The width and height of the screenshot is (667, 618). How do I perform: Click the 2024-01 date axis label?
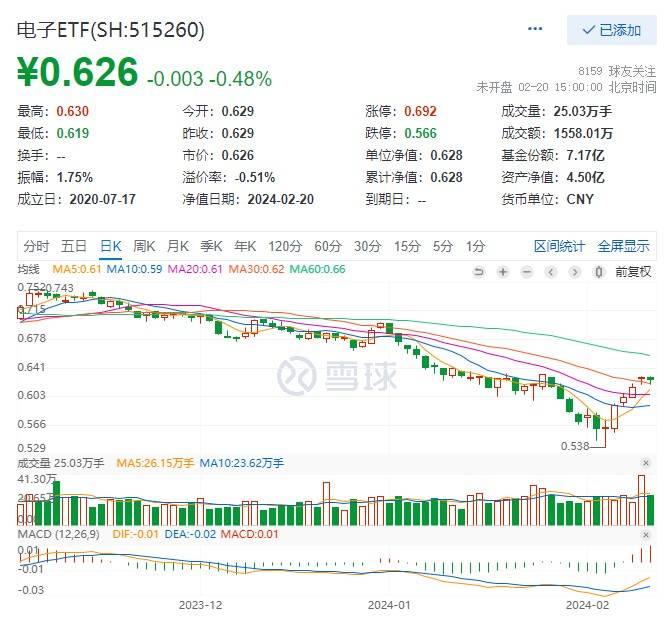(389, 605)
